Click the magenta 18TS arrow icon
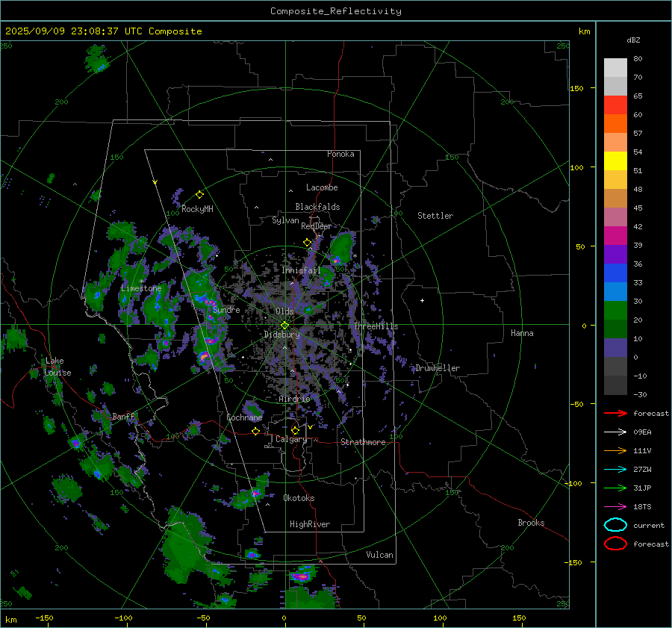Viewport: 672px width, 628px height. (x=615, y=506)
